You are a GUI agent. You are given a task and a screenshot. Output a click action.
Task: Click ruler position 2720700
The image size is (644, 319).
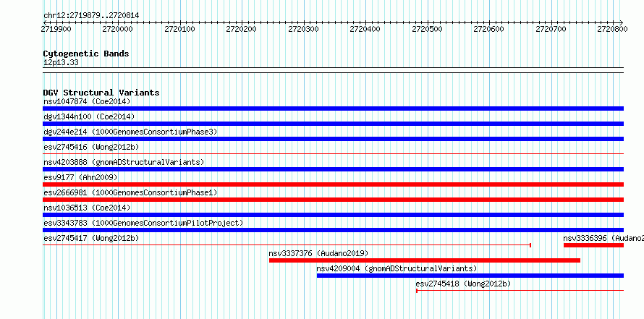tap(551, 29)
